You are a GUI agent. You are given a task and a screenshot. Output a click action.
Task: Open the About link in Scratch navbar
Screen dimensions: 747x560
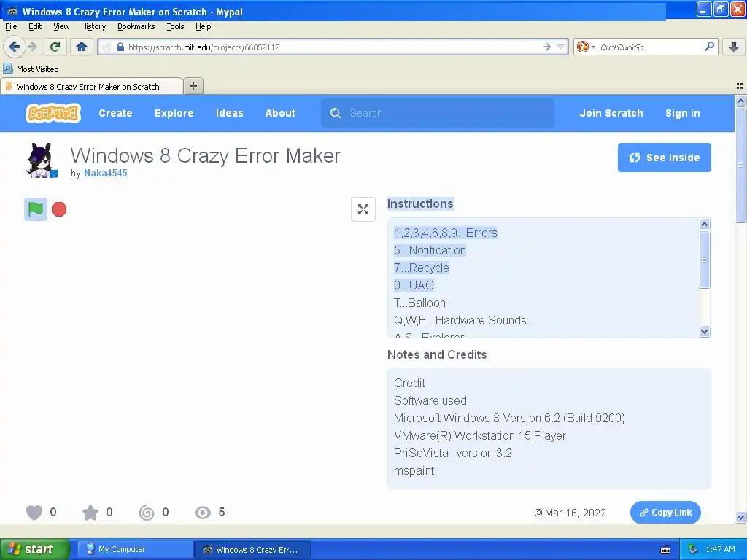pyautogui.click(x=280, y=113)
